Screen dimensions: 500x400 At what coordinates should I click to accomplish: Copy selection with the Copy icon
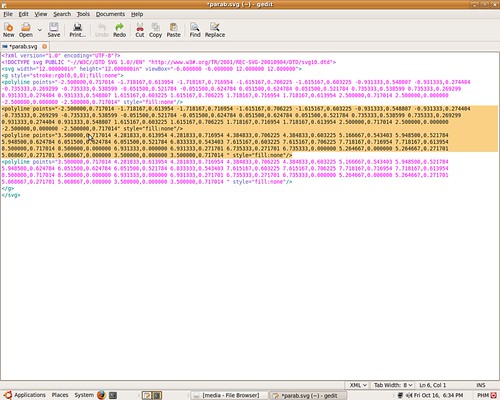click(155, 27)
